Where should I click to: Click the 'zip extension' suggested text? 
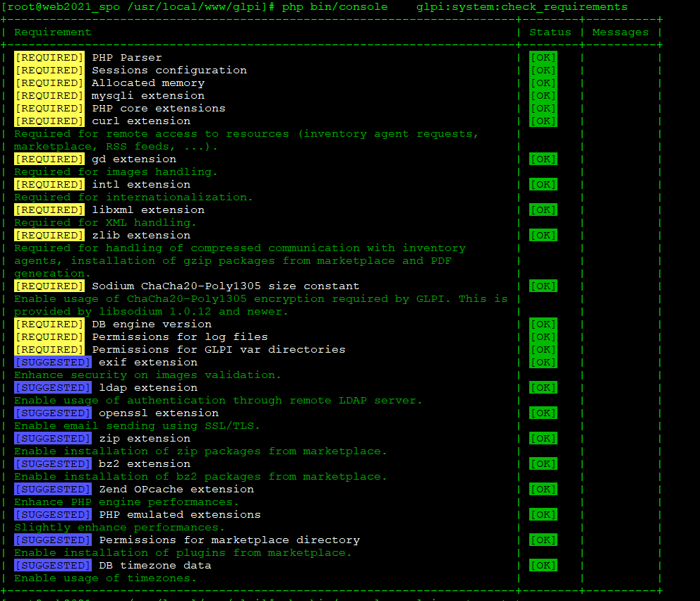pos(145,439)
